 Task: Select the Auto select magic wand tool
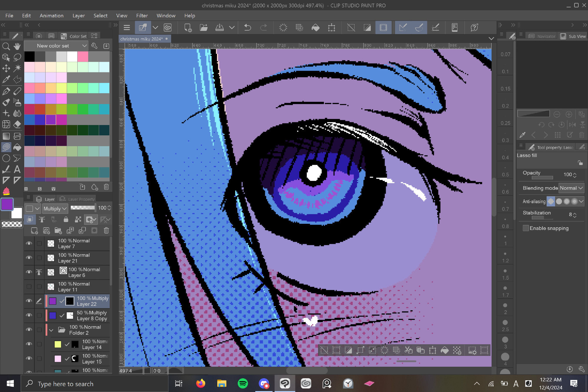(x=17, y=69)
